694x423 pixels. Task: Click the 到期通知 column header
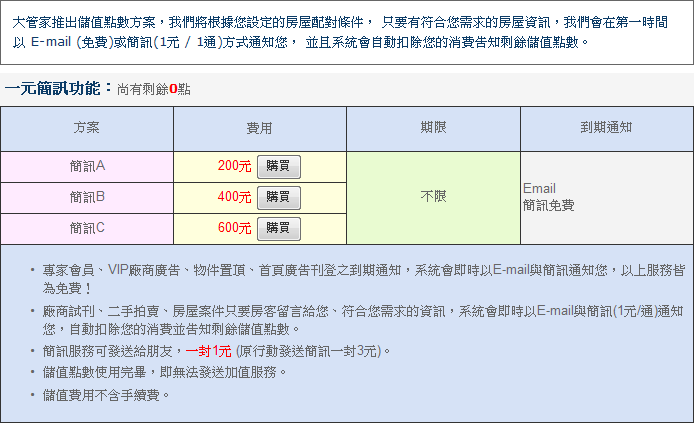point(606,128)
